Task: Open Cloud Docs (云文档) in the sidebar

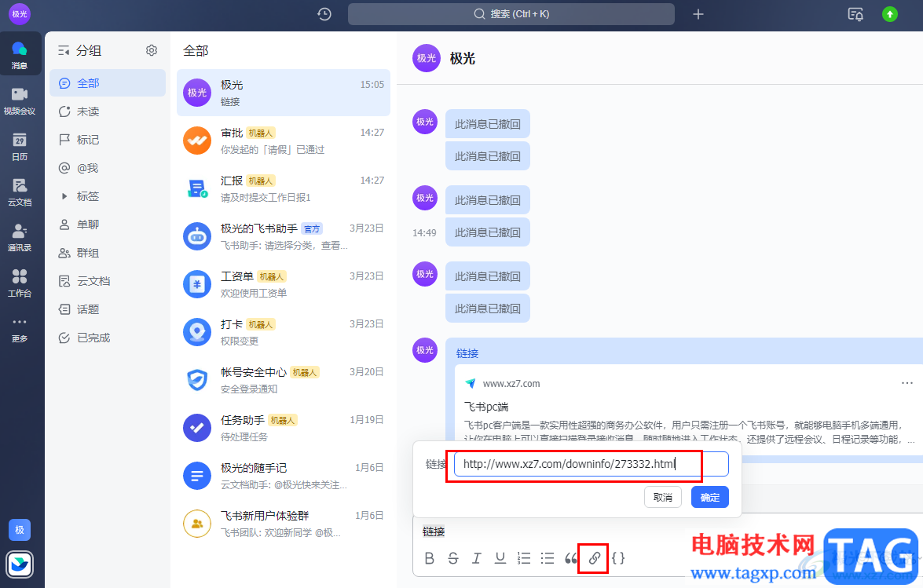Action: [x=20, y=192]
